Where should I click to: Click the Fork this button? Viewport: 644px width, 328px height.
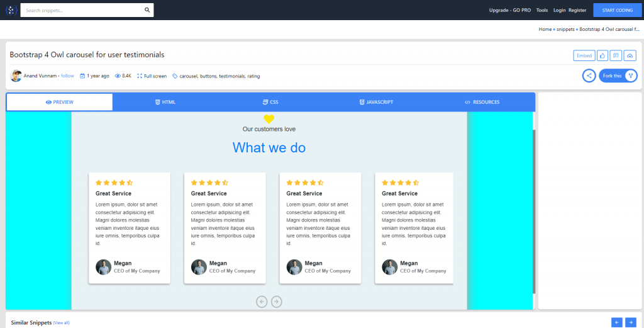click(x=618, y=76)
